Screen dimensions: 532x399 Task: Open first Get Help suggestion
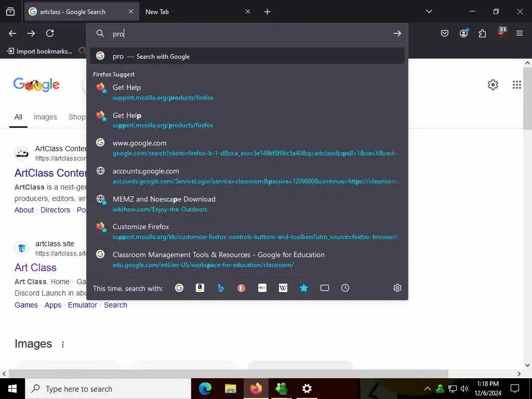tap(247, 92)
